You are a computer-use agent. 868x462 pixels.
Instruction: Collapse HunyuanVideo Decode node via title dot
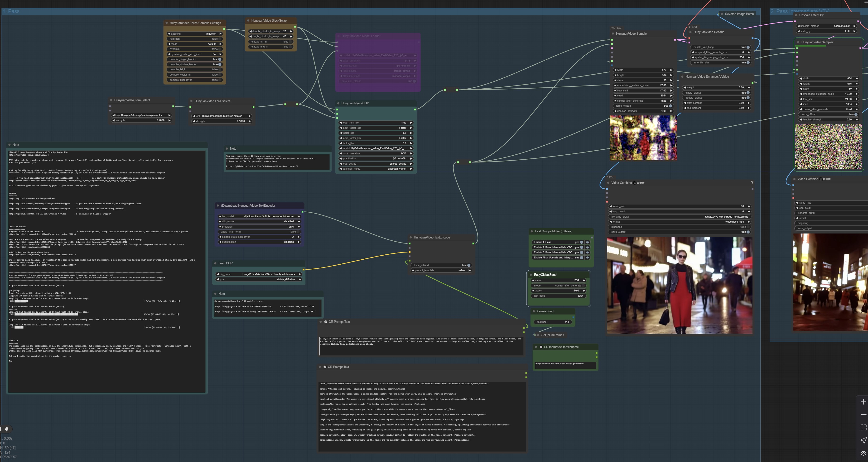pyautogui.click(x=690, y=32)
